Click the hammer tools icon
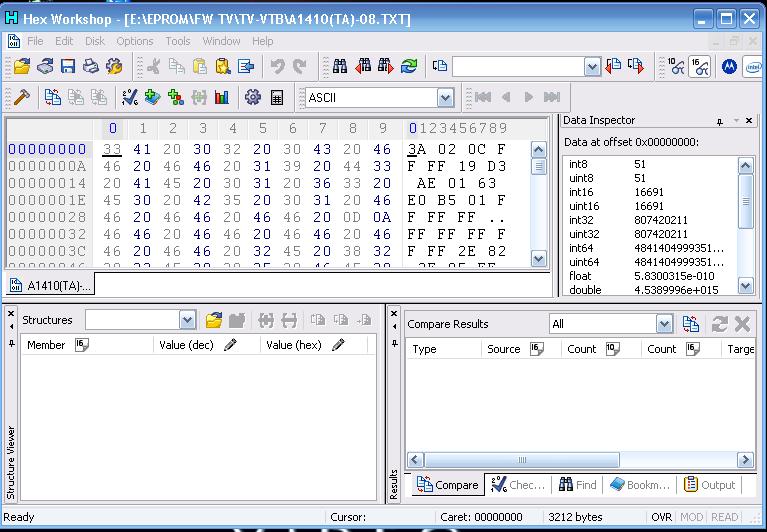 (x=22, y=97)
